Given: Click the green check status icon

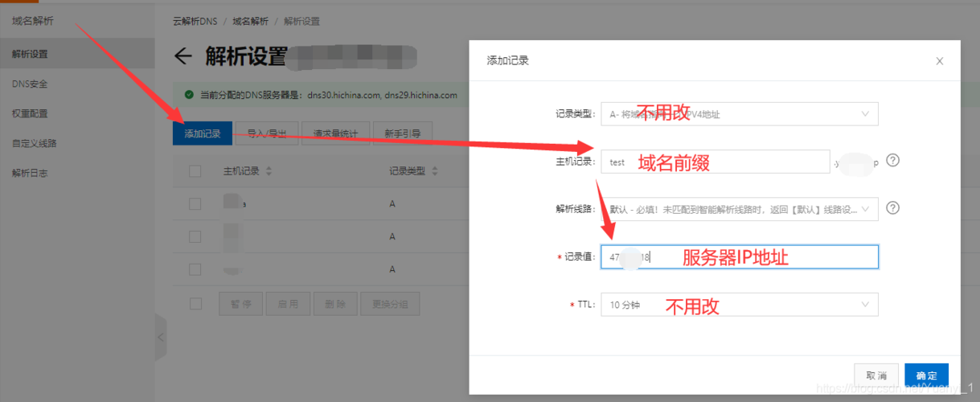Looking at the screenshot, I should coord(189,95).
